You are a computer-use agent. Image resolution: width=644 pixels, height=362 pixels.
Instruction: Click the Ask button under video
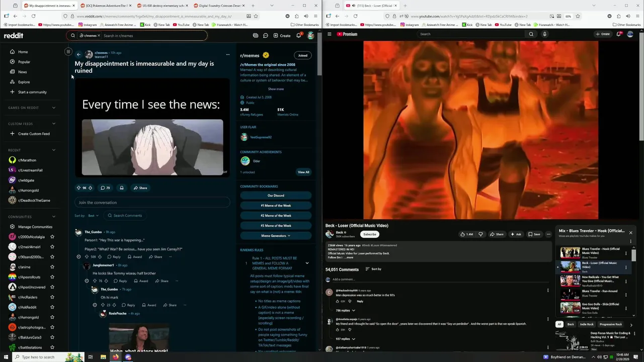coord(516,234)
